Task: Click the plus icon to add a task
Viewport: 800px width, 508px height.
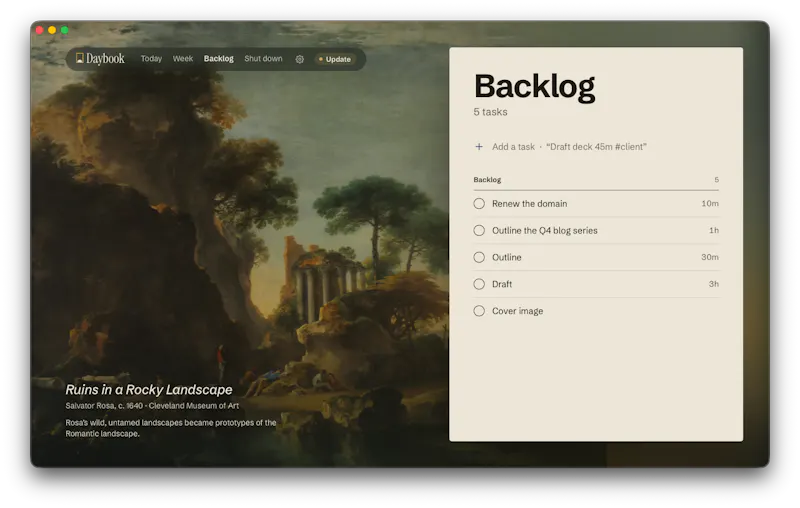Action: (x=479, y=147)
